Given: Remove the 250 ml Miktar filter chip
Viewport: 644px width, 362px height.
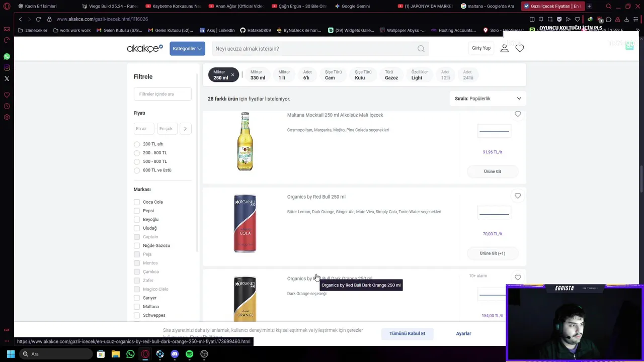Looking at the screenshot, I should pos(232,75).
